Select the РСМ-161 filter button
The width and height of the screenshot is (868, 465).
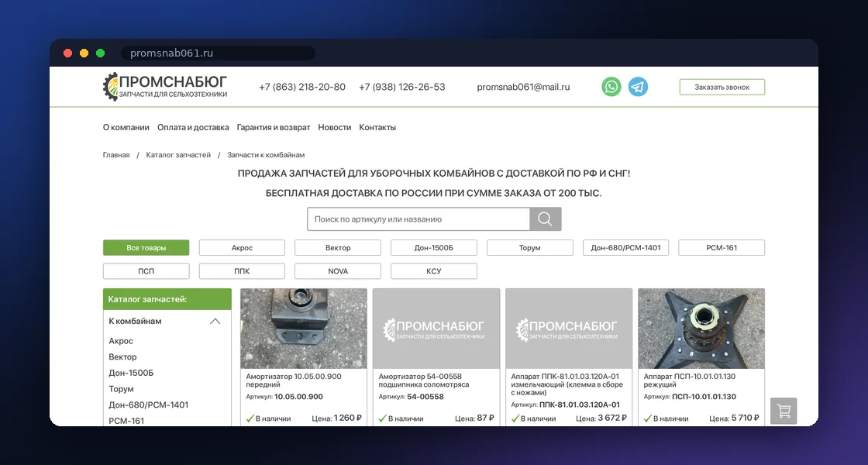click(722, 247)
